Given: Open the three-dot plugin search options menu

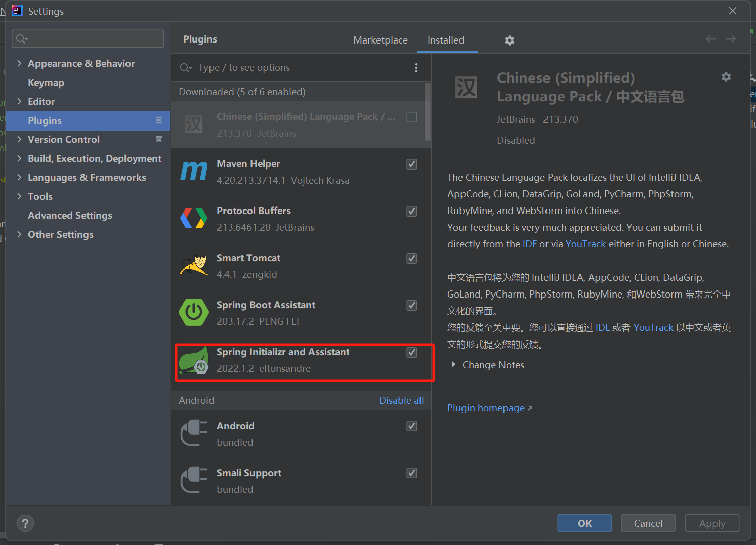Looking at the screenshot, I should click(416, 68).
